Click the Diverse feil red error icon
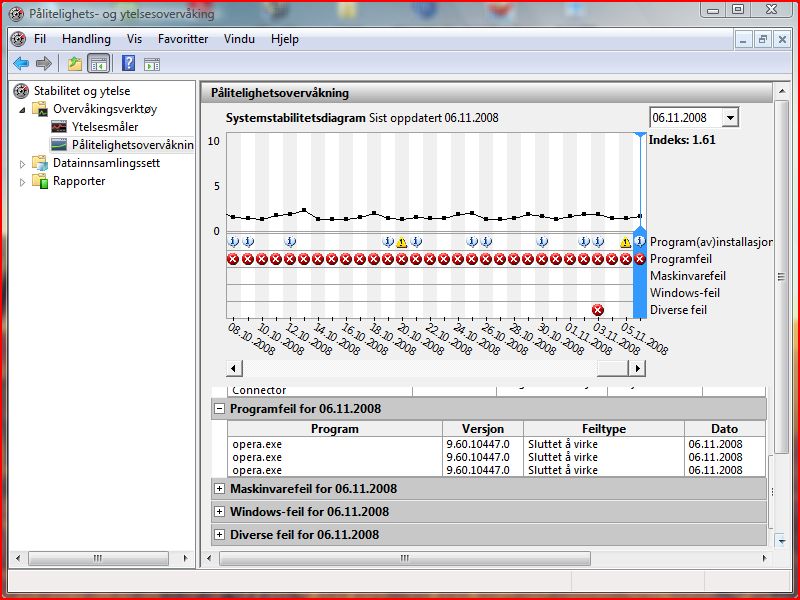The height and width of the screenshot is (600, 800). tap(597, 310)
